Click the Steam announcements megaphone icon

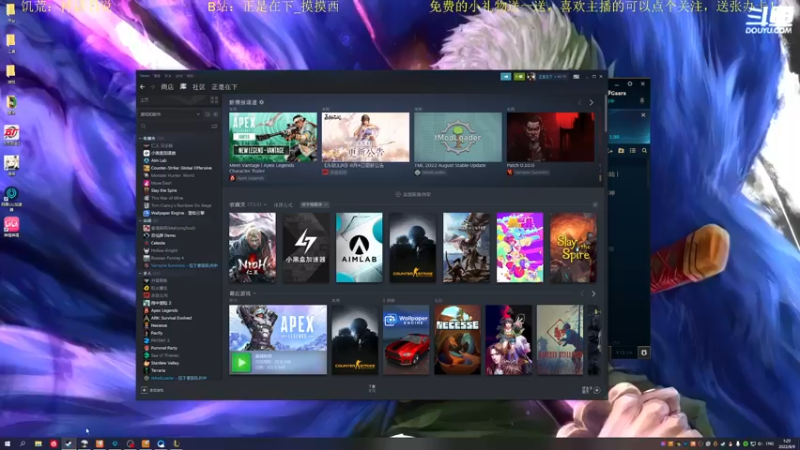pos(506,77)
